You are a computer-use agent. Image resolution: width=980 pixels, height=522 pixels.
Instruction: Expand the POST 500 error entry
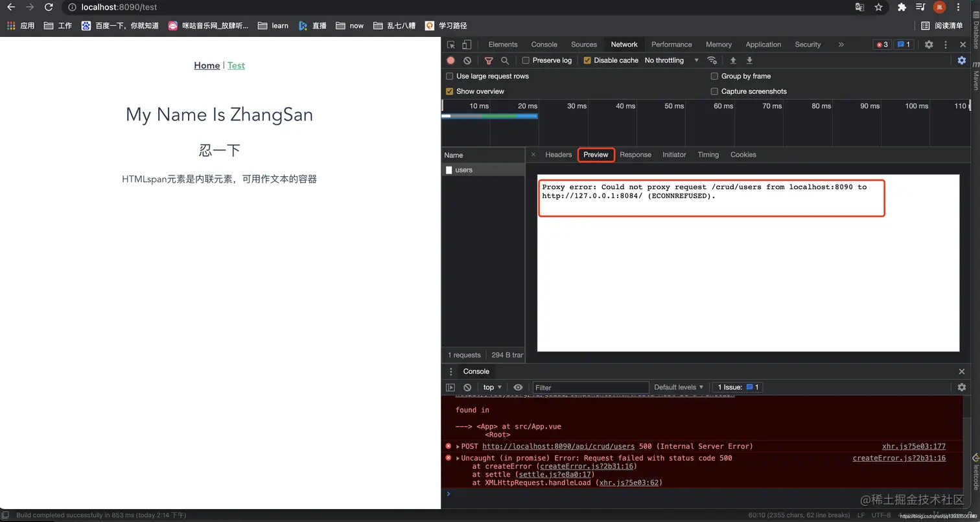pyautogui.click(x=458, y=446)
